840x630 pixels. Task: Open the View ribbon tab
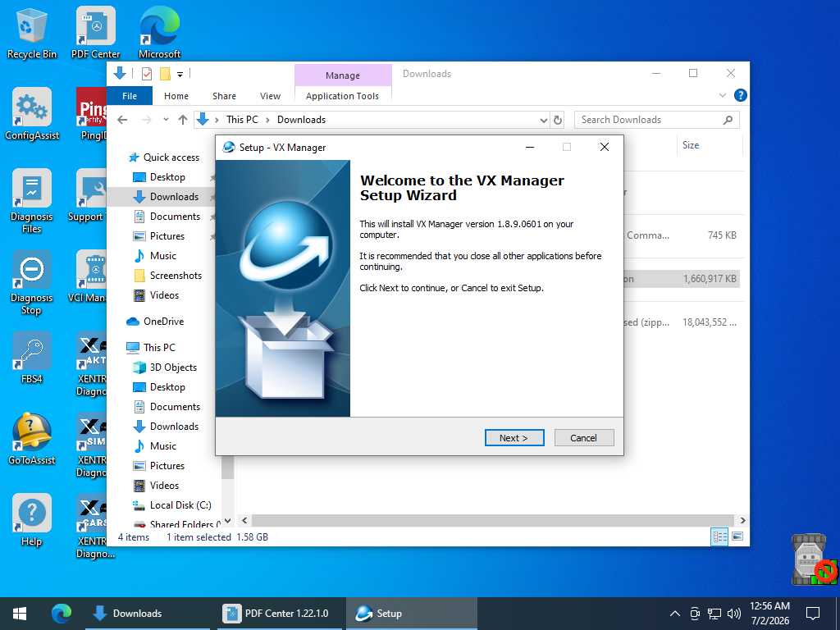pos(270,96)
